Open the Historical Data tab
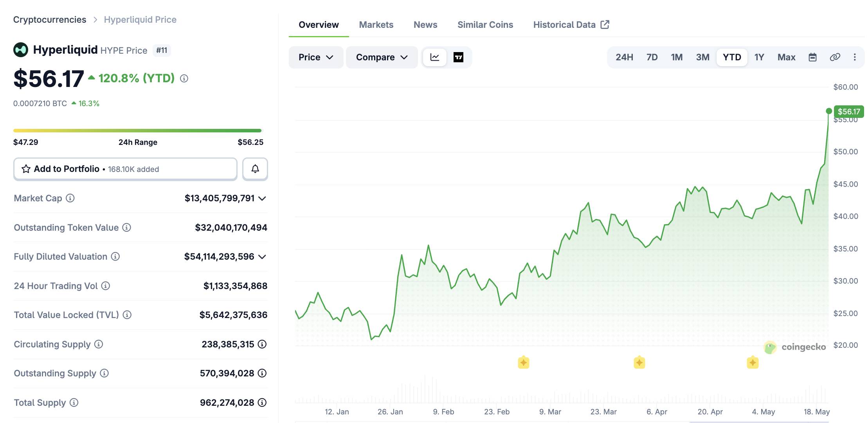This screenshot has height=423, width=868. (571, 25)
